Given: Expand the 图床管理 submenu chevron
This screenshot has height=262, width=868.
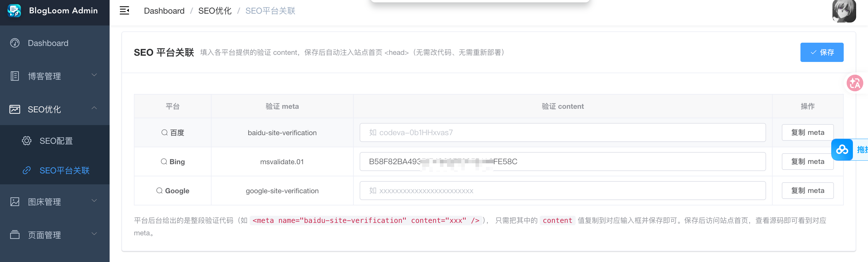Looking at the screenshot, I should 94,201.
